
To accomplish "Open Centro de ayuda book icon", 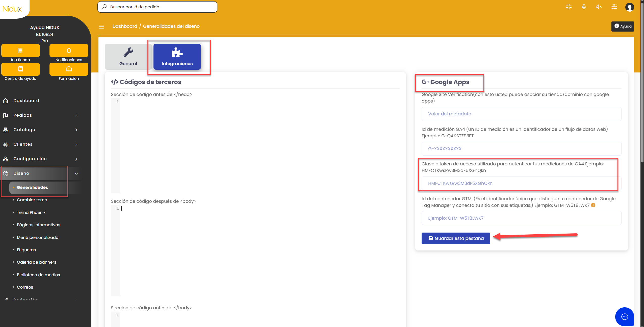I will coord(20,69).
